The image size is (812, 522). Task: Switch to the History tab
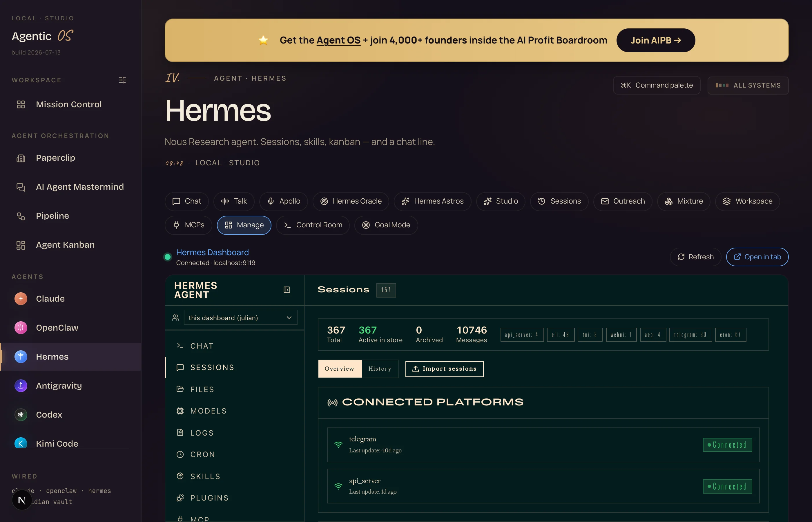pyautogui.click(x=380, y=369)
